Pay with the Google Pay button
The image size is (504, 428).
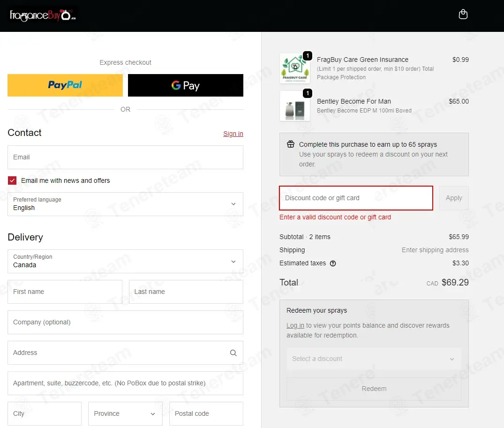click(186, 85)
